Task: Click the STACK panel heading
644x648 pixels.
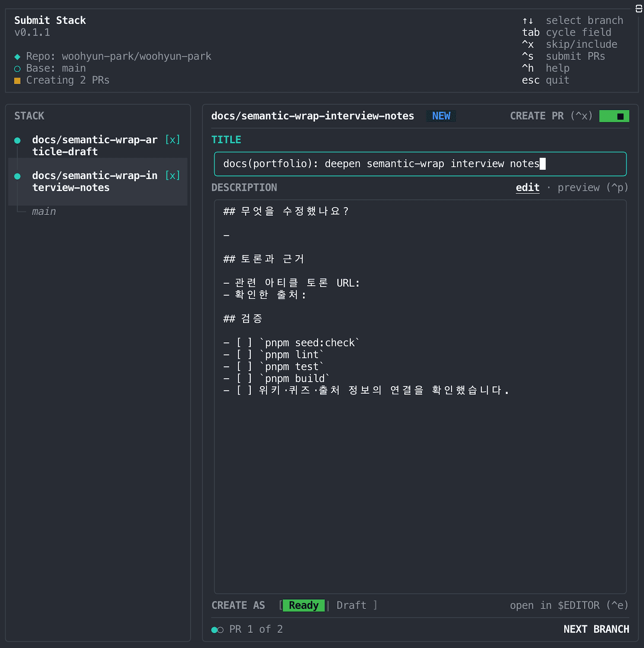Action: tap(29, 116)
